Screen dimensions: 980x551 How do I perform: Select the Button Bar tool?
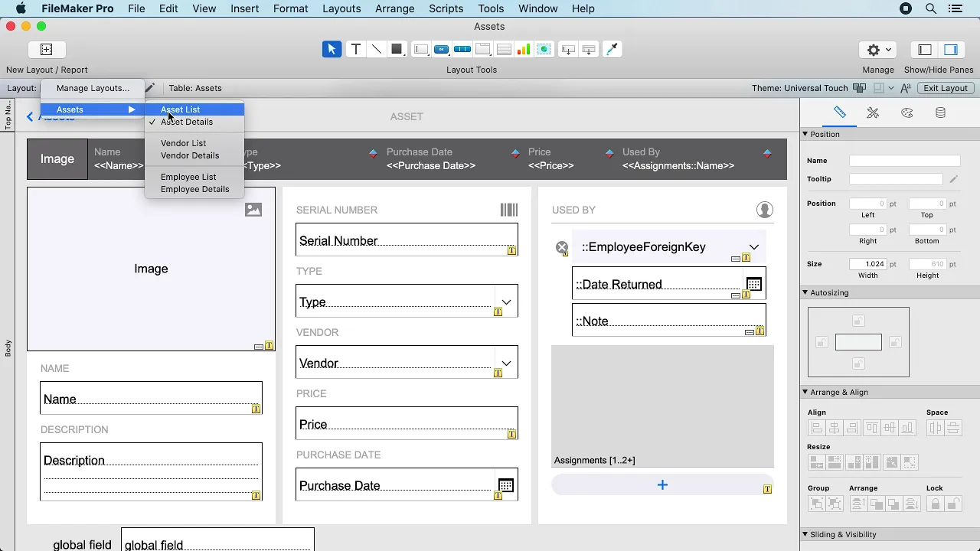pos(462,49)
